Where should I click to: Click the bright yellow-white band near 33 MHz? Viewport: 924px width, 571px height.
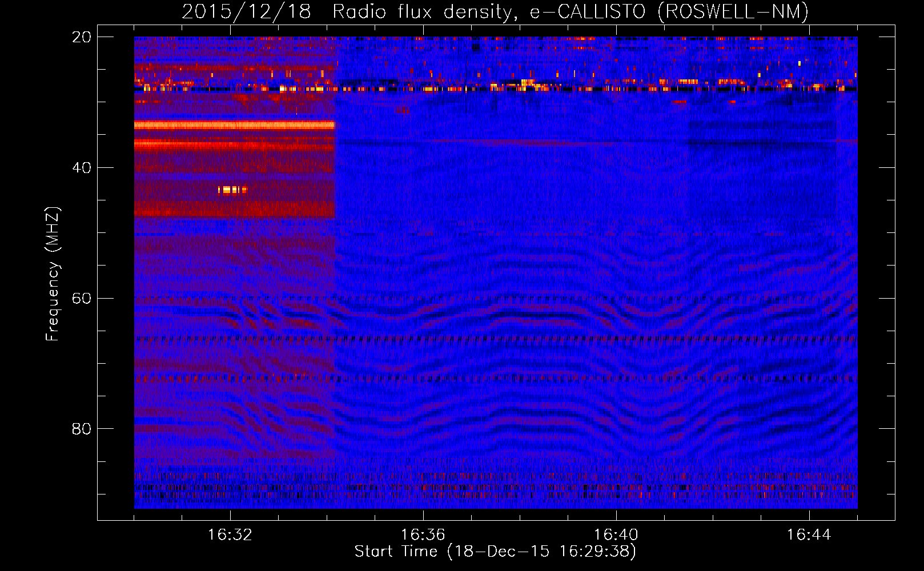235,124
